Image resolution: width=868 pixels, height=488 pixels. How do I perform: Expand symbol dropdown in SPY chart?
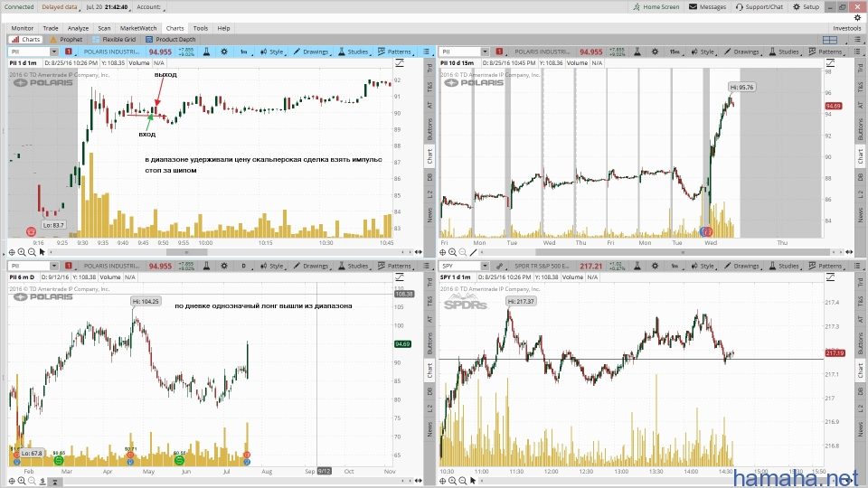click(485, 266)
